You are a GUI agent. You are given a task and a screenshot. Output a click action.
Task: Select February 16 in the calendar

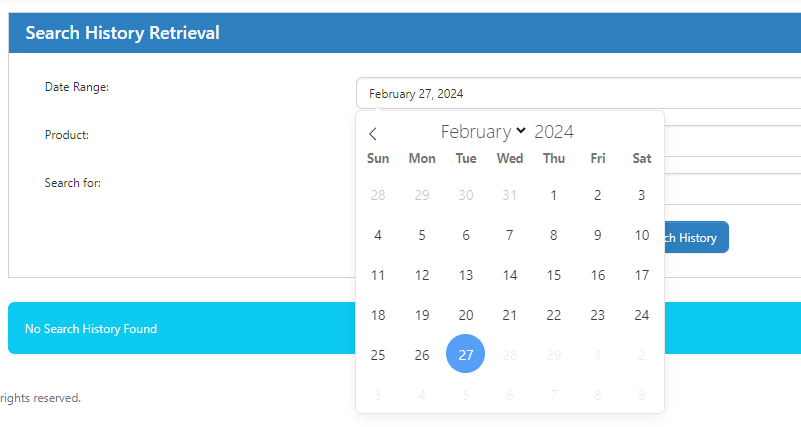[x=598, y=275]
